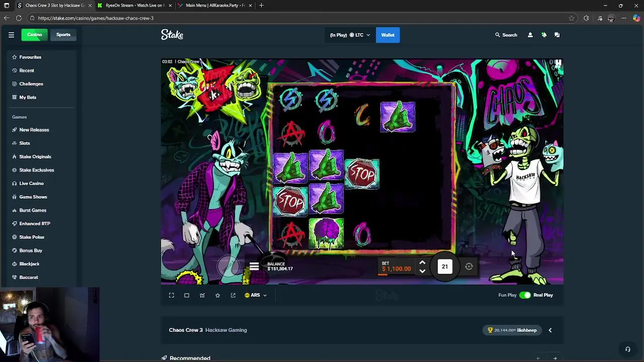Switch to the Sports tab
Screen dimensions: 644x362
[63, 35]
